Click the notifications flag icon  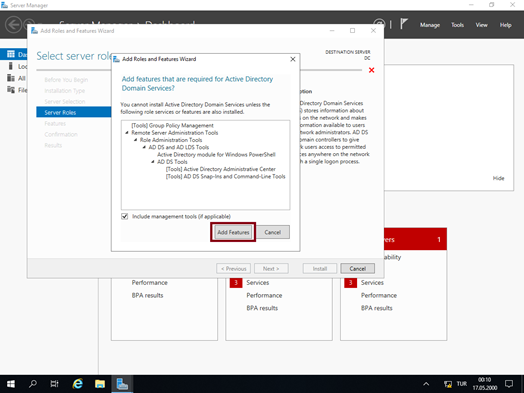[x=404, y=24]
